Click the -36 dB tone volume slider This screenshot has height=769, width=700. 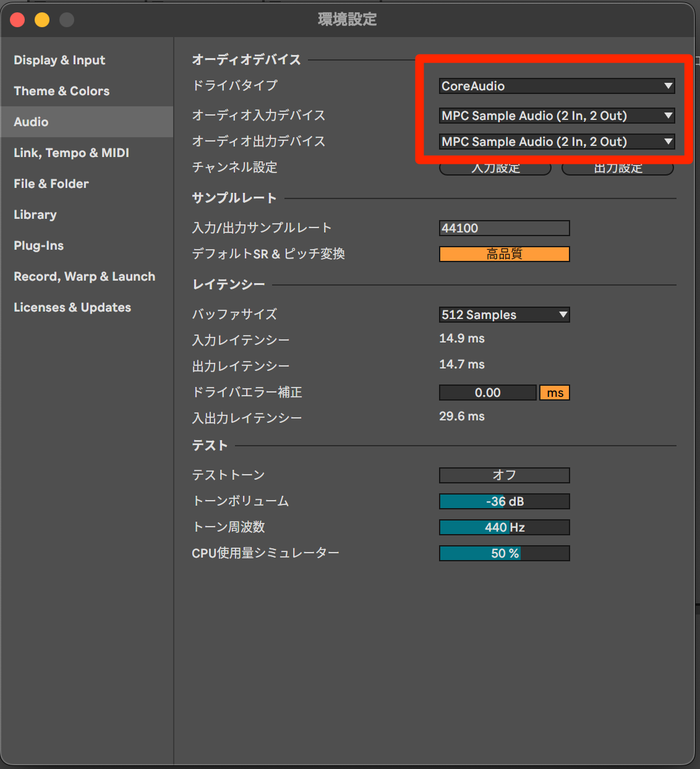pos(504,501)
